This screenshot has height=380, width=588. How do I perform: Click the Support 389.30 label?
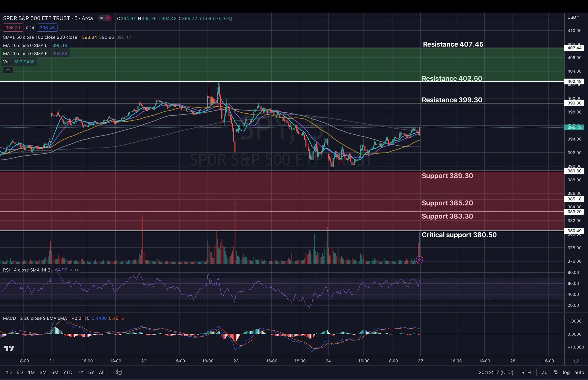coord(447,176)
